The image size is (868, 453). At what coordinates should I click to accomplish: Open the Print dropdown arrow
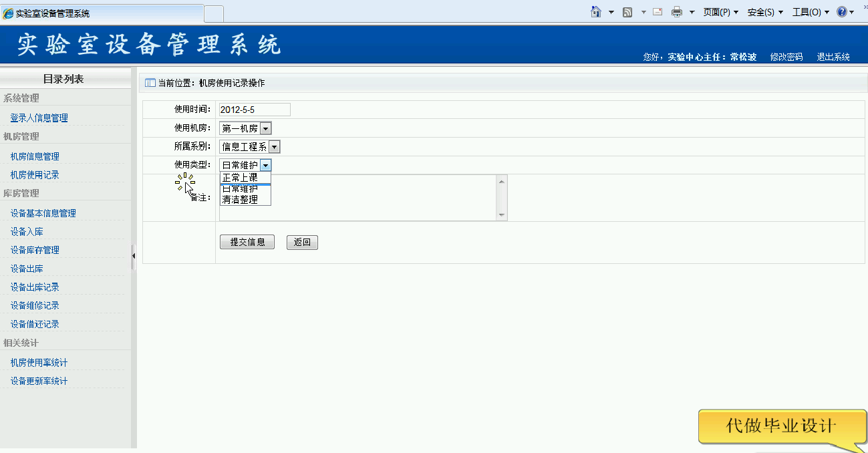coord(692,12)
